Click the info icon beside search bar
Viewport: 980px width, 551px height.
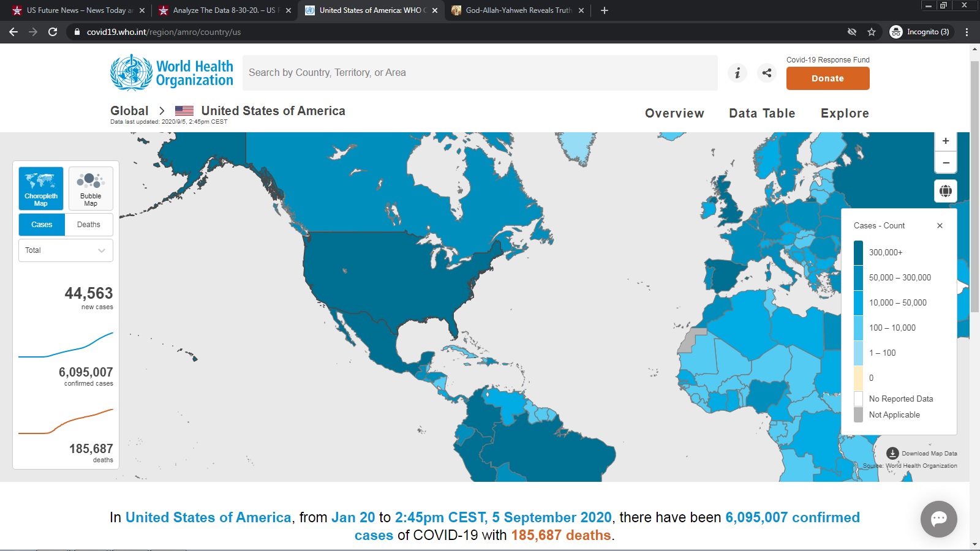[x=737, y=73]
